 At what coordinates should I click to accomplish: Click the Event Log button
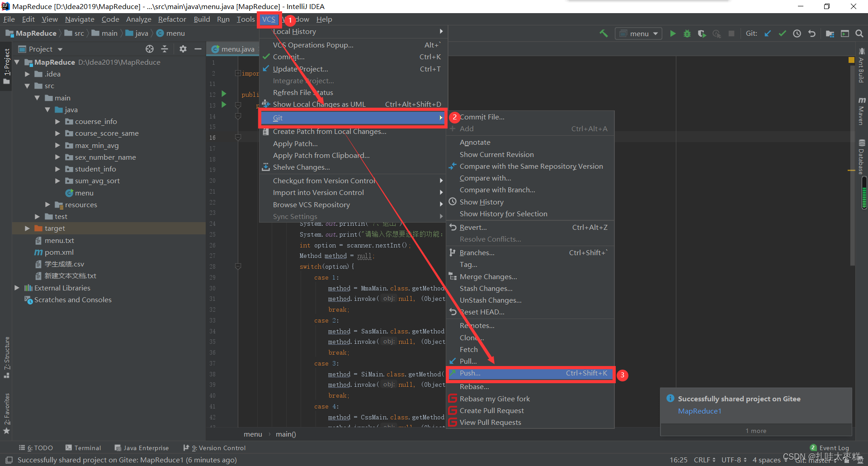pos(830,448)
